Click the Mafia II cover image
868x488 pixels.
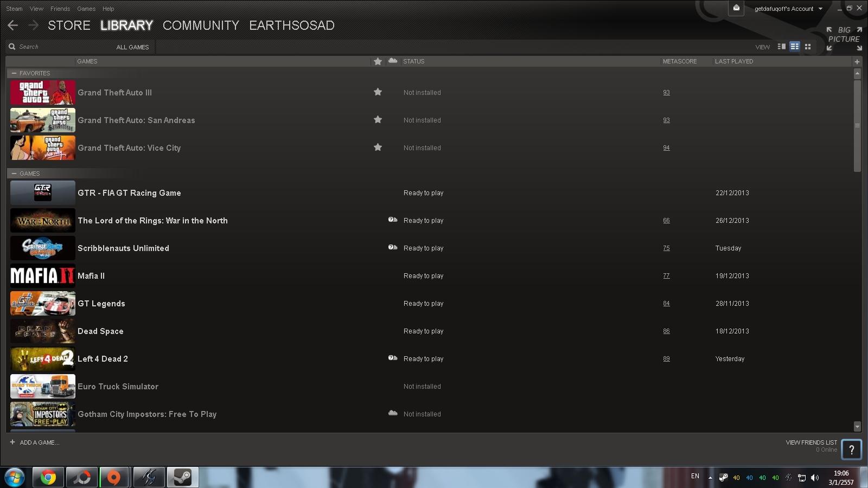[43, 276]
